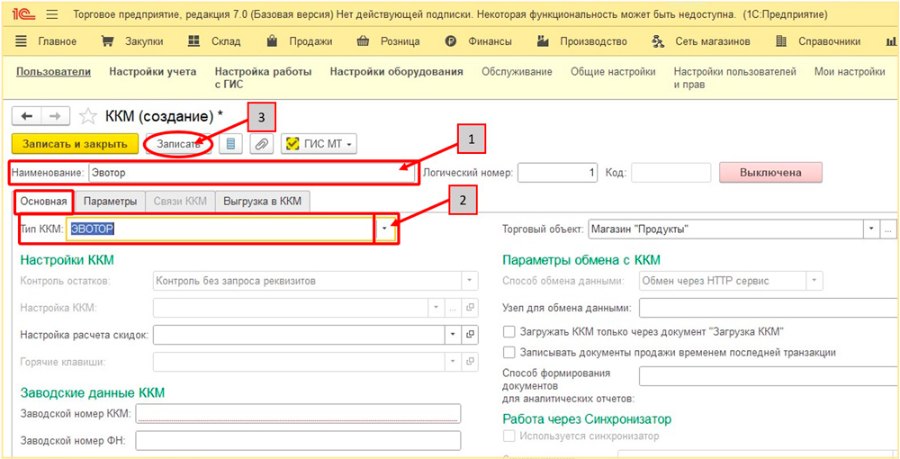Open the Горячие клавиши item icon
This screenshot has width=900, height=459.
click(470, 361)
